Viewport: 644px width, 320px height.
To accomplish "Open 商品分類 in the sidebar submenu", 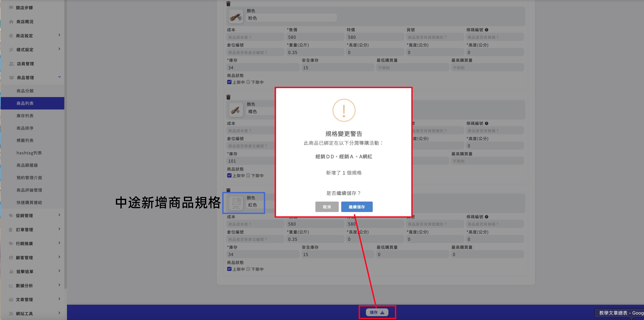I will click(x=32, y=91).
